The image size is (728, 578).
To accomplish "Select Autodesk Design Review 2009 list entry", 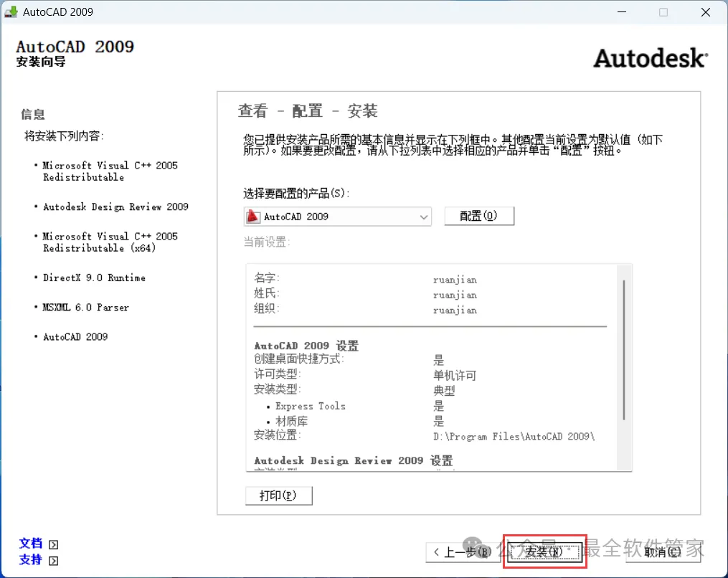I will pos(115,207).
